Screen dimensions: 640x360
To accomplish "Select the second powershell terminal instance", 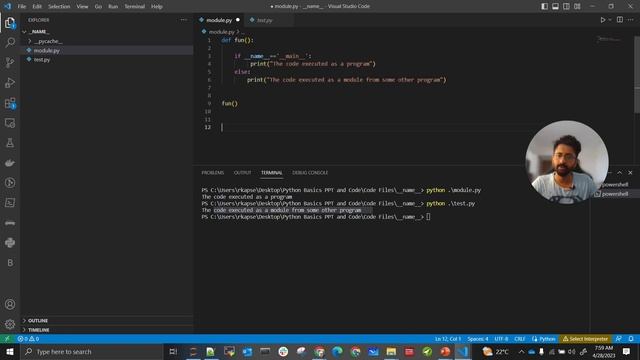I will pyautogui.click(x=615, y=194).
